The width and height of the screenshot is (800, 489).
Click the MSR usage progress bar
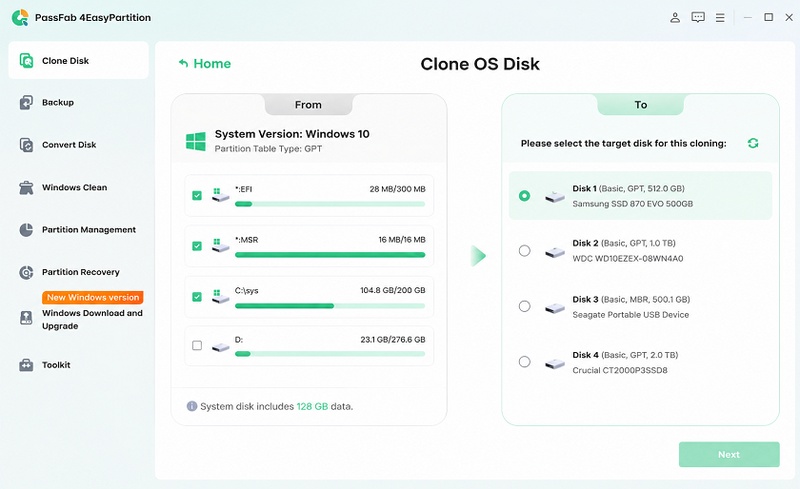[330, 255]
